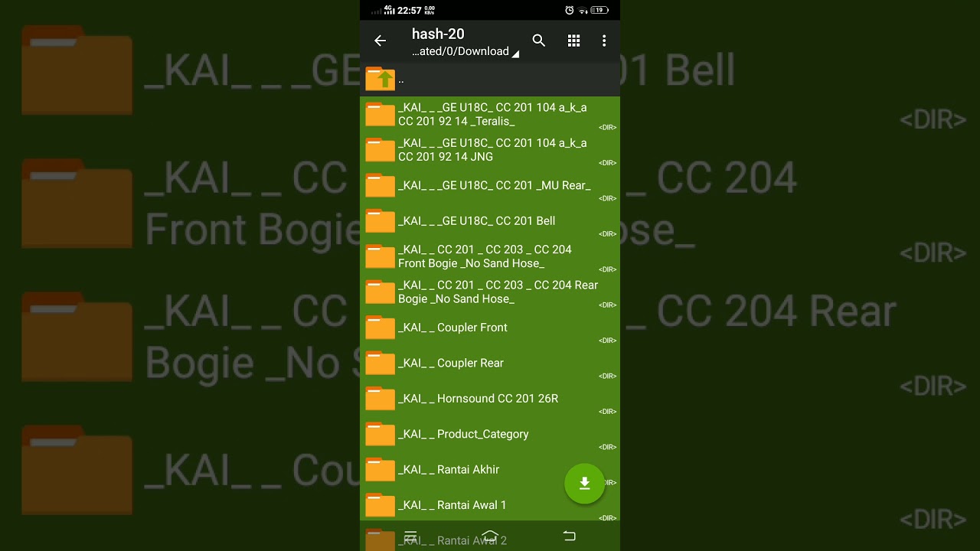Open folder icon for Product_Category
This screenshot has width=980, height=551.
coord(380,433)
